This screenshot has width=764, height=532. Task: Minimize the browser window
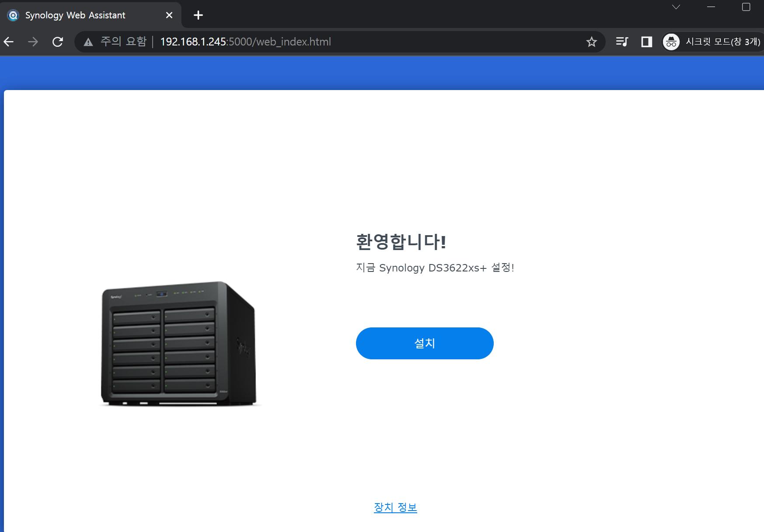[x=711, y=7]
